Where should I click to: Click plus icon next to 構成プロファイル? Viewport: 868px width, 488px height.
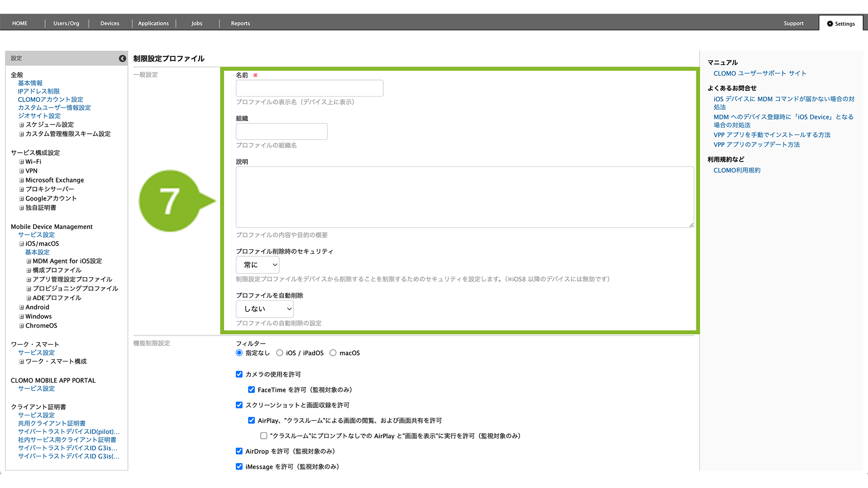click(x=29, y=270)
